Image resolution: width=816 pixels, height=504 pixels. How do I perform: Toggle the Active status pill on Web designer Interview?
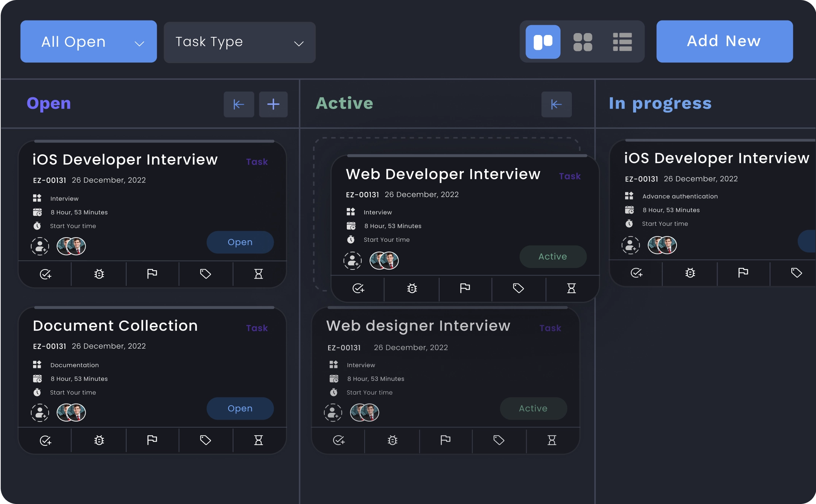[x=533, y=408]
